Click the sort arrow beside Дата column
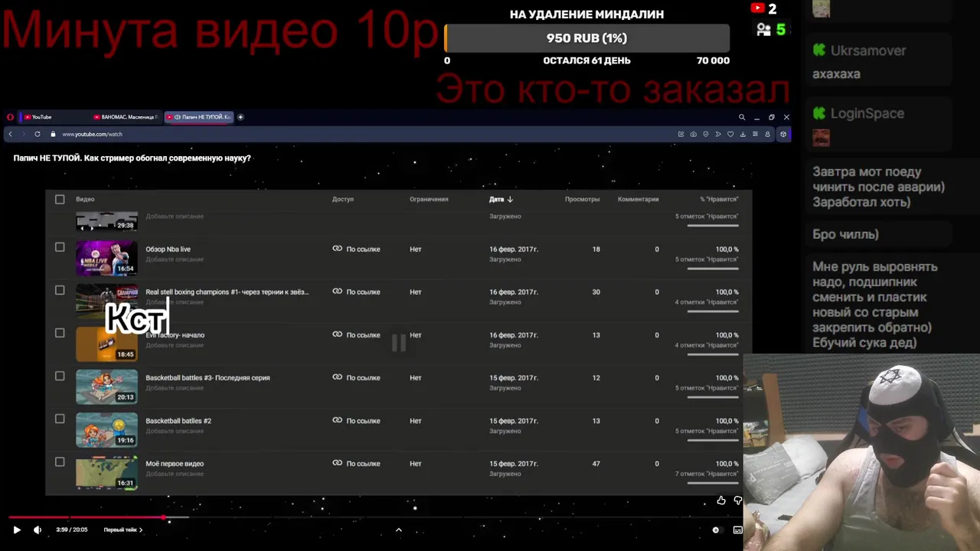Viewport: 980px width, 551px height. 510,199
